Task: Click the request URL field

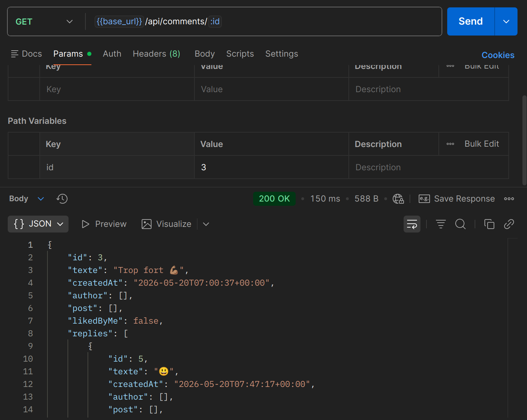Action: [264, 21]
